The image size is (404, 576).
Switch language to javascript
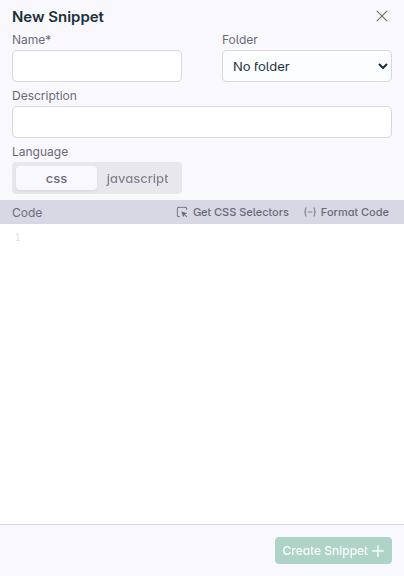pyautogui.click(x=137, y=178)
